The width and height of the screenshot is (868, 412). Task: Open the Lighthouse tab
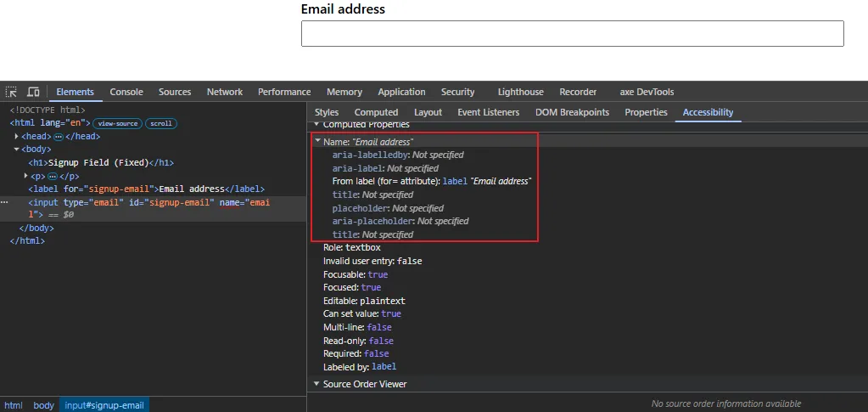pyautogui.click(x=520, y=92)
